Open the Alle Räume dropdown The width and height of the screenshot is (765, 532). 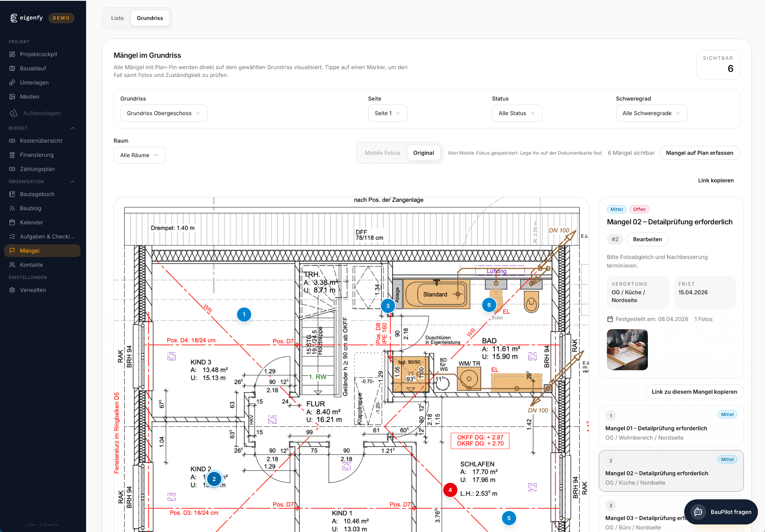click(139, 155)
